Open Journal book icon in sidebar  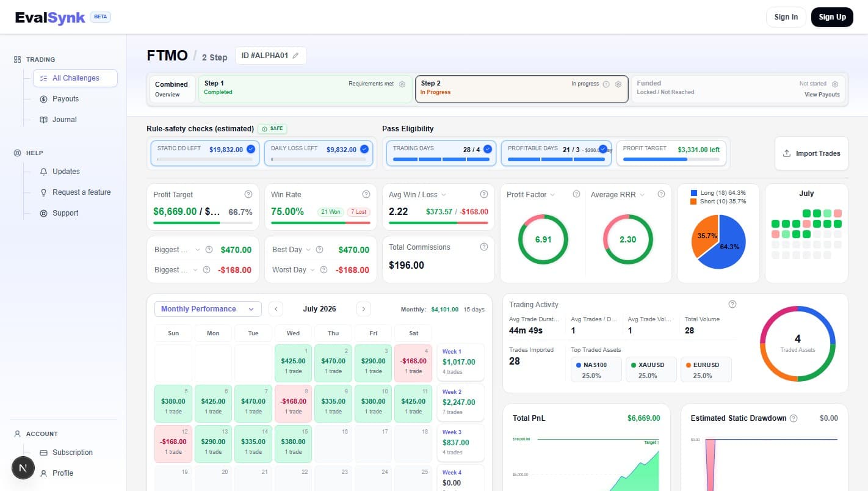tap(43, 120)
